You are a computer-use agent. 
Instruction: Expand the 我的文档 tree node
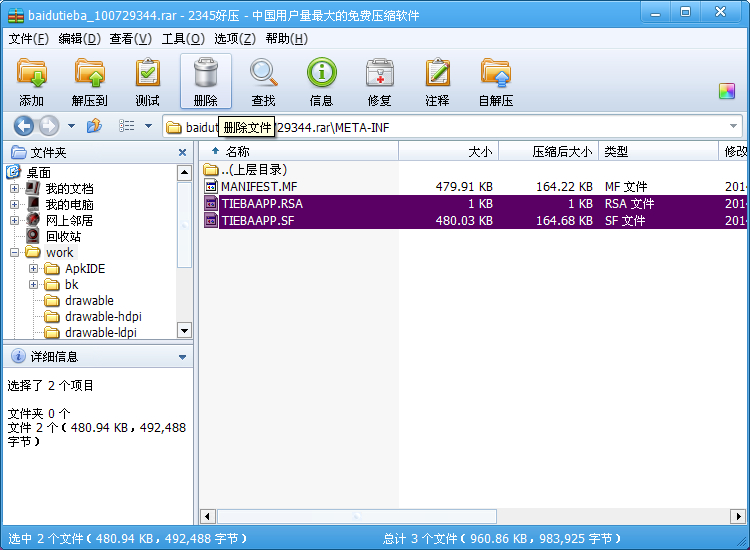click(x=15, y=189)
